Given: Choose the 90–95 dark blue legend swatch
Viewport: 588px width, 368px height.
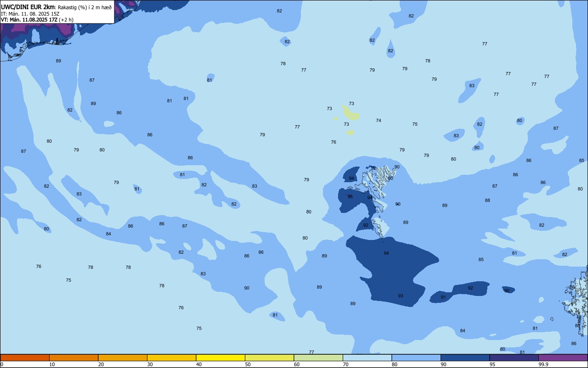Looking at the screenshot, I should point(465,357).
